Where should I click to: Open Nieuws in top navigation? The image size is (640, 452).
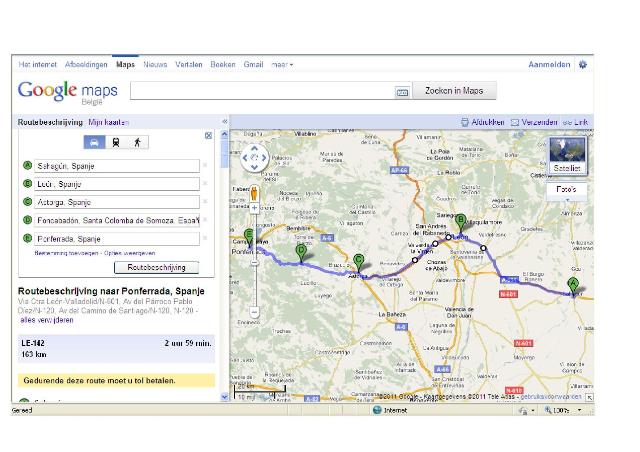point(155,65)
